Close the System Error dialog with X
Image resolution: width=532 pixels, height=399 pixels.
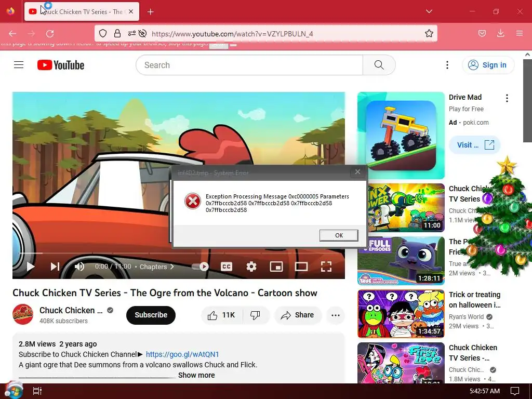(x=357, y=172)
